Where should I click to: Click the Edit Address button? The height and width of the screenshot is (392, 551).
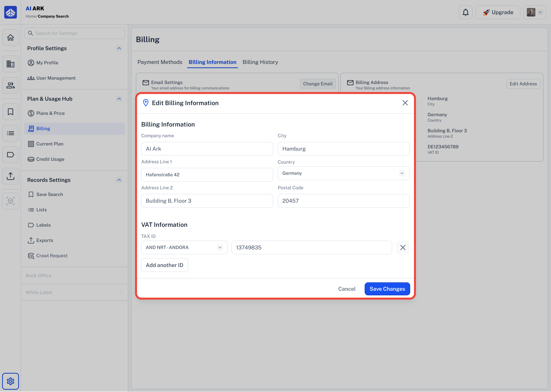point(523,84)
